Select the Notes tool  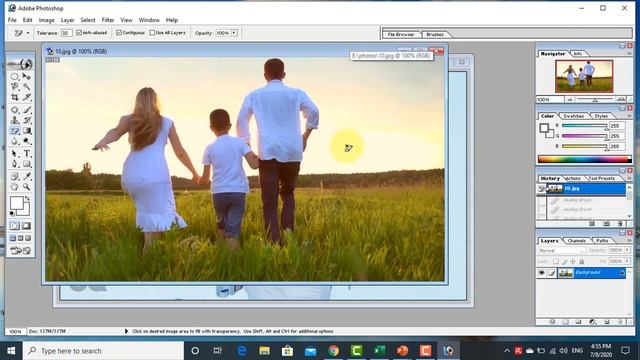click(x=15, y=177)
